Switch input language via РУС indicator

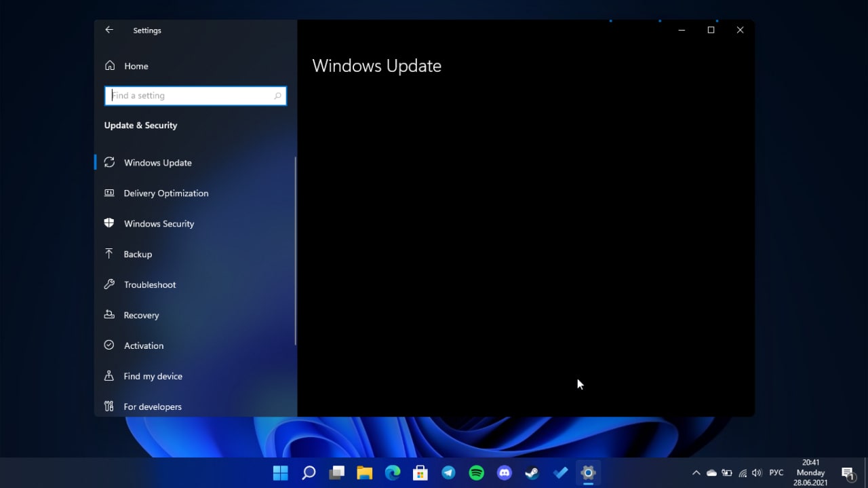coord(777,473)
